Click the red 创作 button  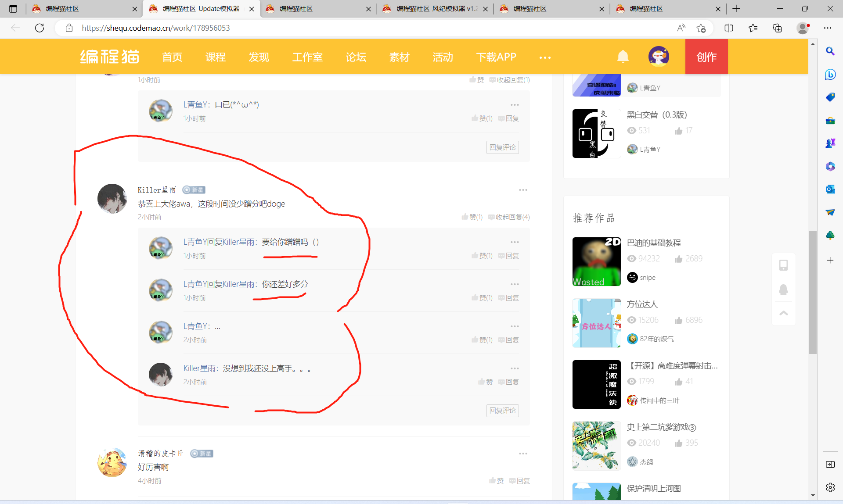tap(706, 57)
